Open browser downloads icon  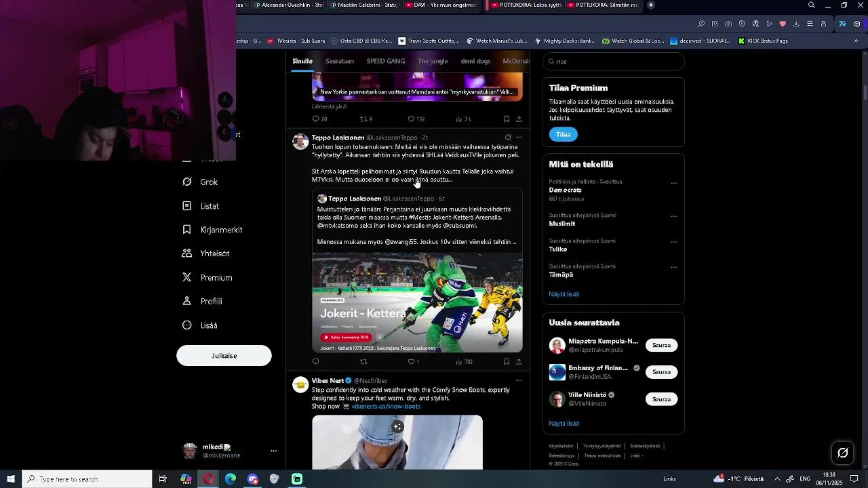pos(796,24)
